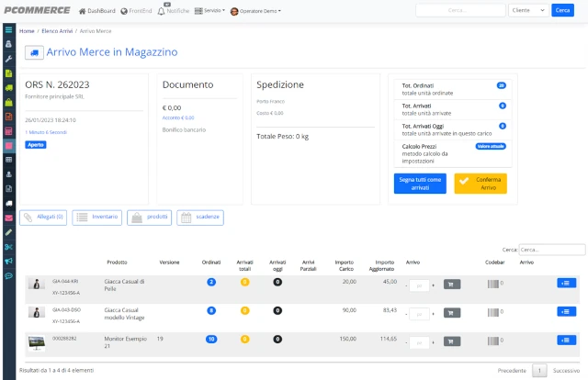The width and height of the screenshot is (588, 380).
Task: Click the table Cerca filter input field
Action: [x=552, y=250]
